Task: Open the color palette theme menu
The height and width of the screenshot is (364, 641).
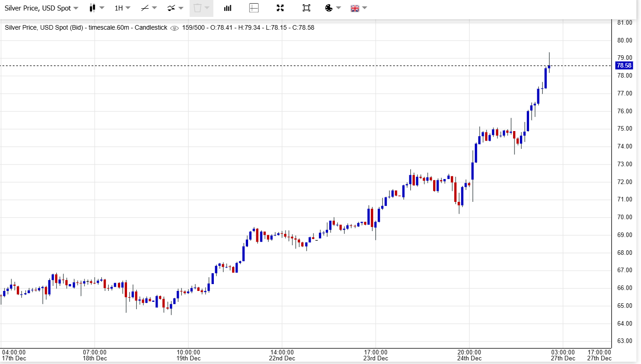Action: (x=332, y=8)
